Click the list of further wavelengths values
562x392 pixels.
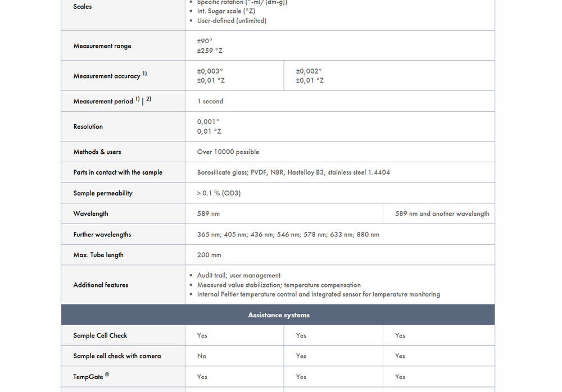point(288,235)
